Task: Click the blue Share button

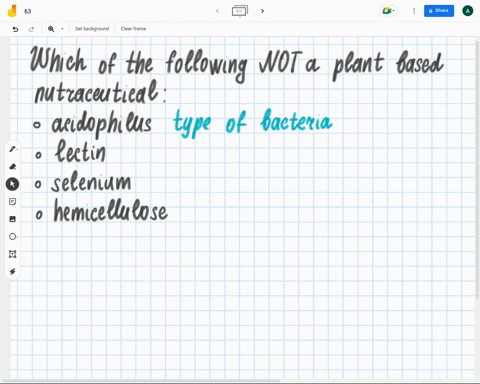Action: click(x=439, y=11)
